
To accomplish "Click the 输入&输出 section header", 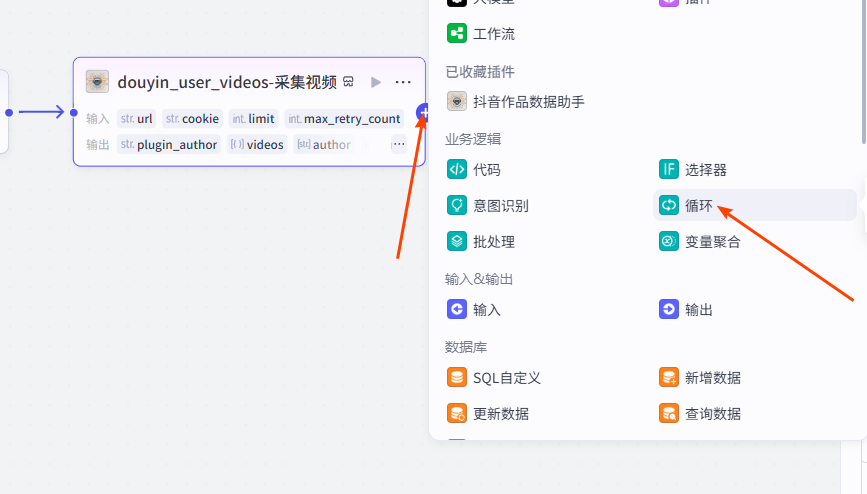I will (479, 279).
